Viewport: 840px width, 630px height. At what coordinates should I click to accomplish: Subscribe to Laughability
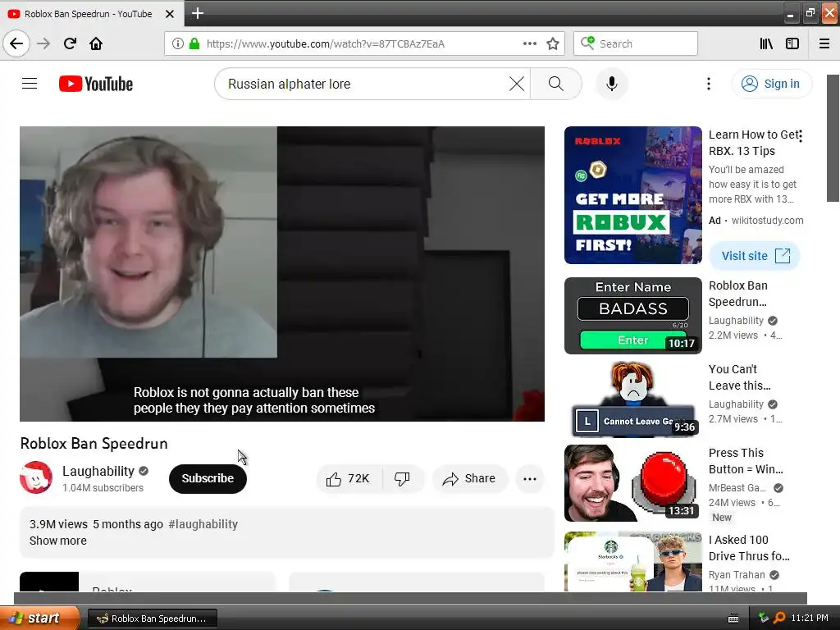(208, 478)
